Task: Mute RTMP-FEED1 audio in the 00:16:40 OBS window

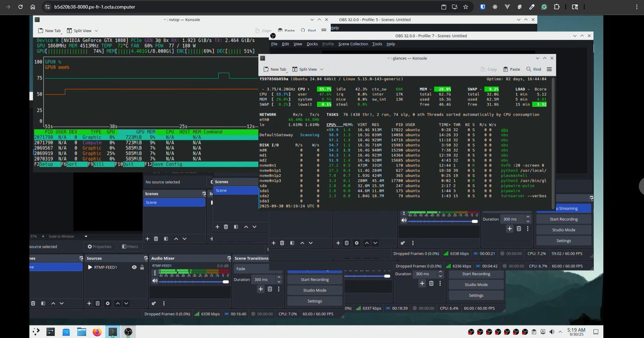Action: coord(155,281)
